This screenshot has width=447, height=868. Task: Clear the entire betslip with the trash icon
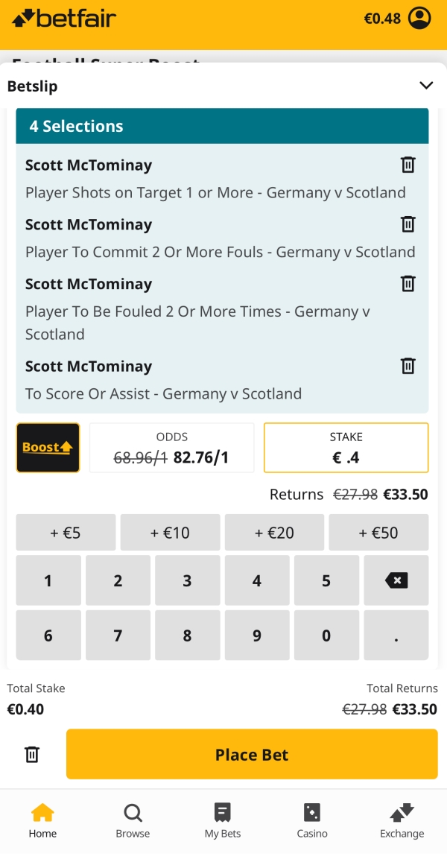pyautogui.click(x=31, y=754)
